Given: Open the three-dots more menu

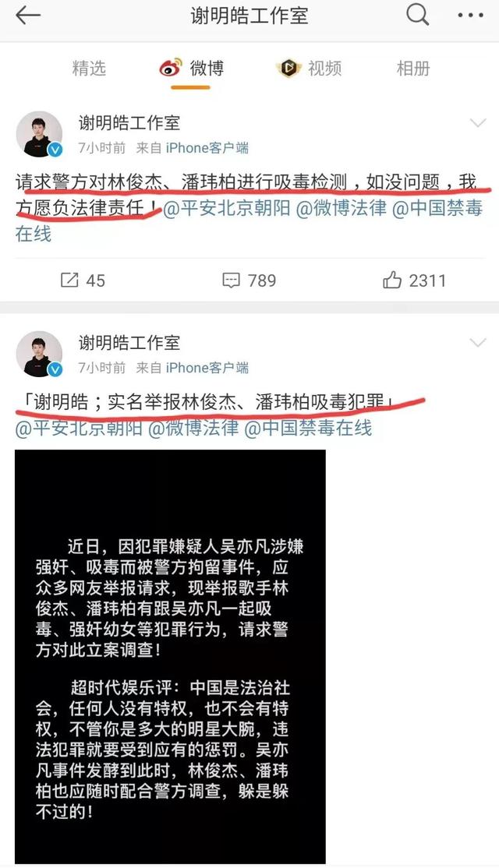Looking at the screenshot, I should [x=471, y=16].
